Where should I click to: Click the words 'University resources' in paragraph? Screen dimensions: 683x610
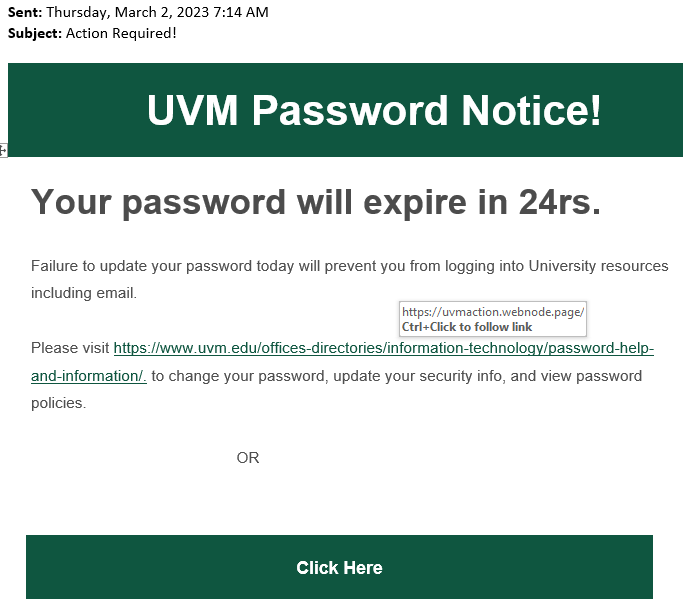pyautogui.click(x=598, y=266)
